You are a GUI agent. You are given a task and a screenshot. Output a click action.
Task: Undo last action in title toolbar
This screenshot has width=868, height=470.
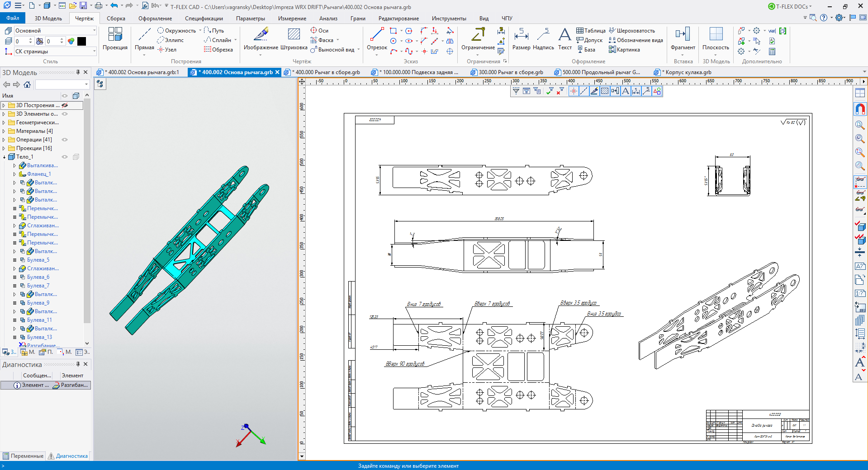tap(114, 6)
